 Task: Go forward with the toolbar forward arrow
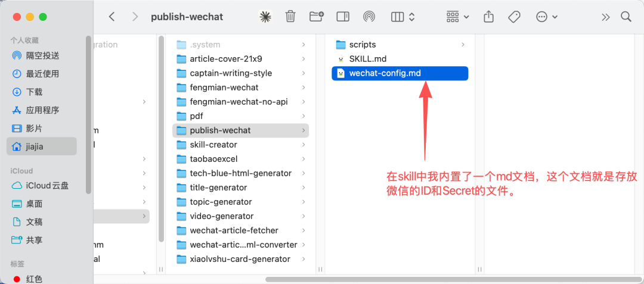pos(135,17)
